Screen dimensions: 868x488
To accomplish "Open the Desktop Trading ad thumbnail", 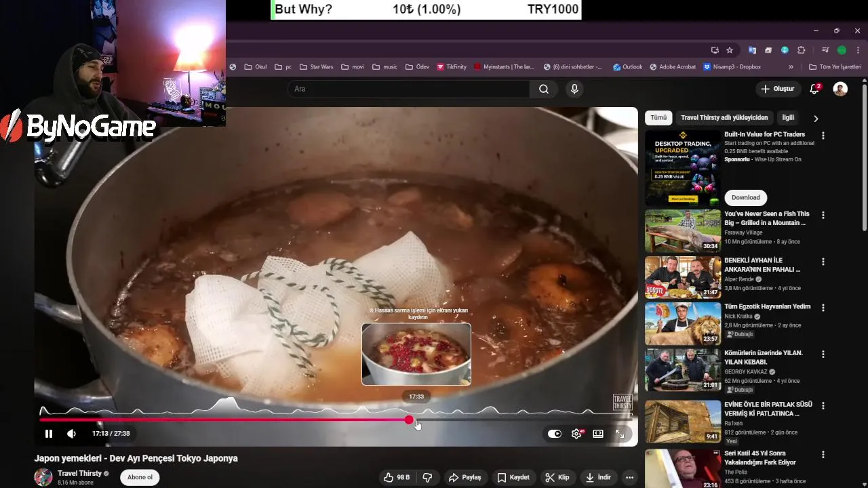I will (x=683, y=167).
